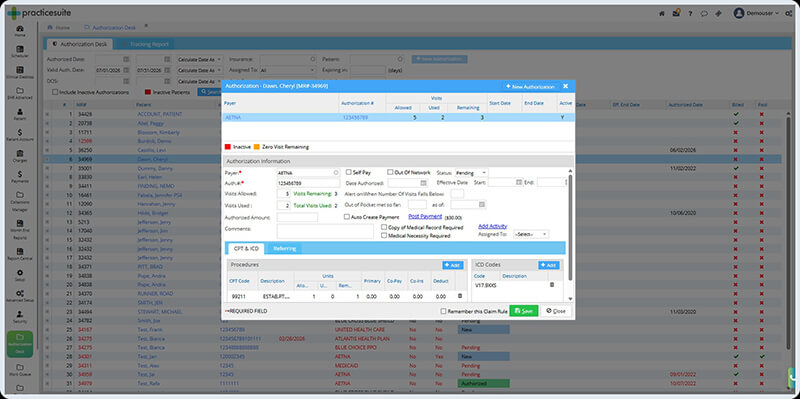Viewport: 800px width, 399px height.
Task: Open Home in the left sidebar
Action: click(19, 31)
